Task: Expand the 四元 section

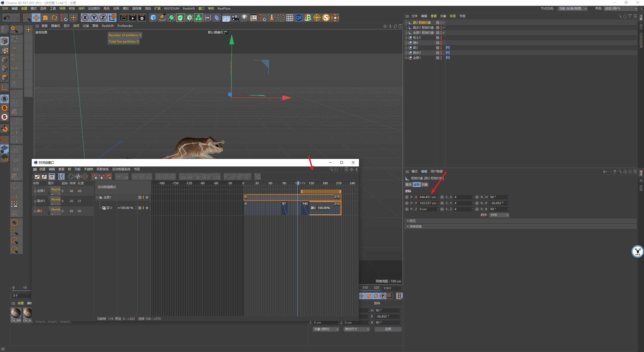Action: click(x=412, y=221)
